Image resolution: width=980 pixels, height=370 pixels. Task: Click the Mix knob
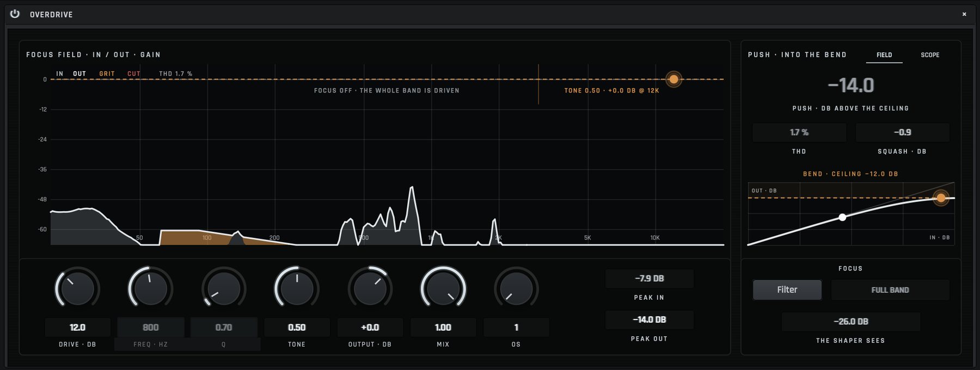coord(443,288)
